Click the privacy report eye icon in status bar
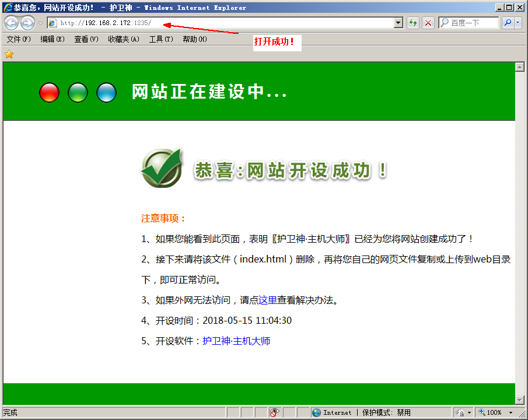This screenshot has width=528, height=420. pyautogui.click(x=274, y=412)
